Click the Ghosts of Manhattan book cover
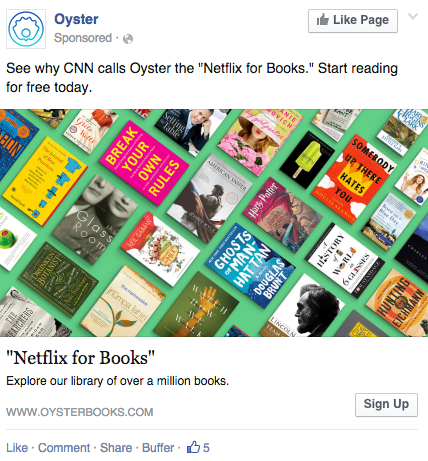428x461 pixels. point(250,265)
